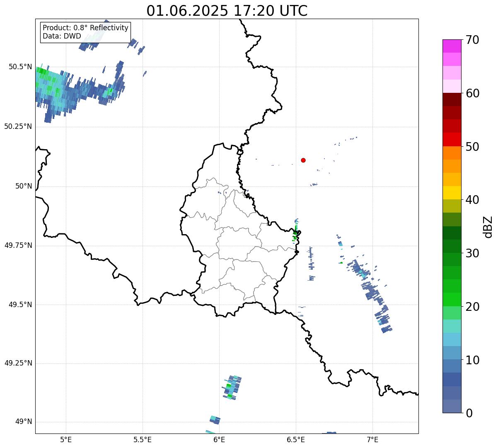Click the 50°N latitude label
Image resolution: width=498 pixels, height=448 pixels.
click(23, 186)
